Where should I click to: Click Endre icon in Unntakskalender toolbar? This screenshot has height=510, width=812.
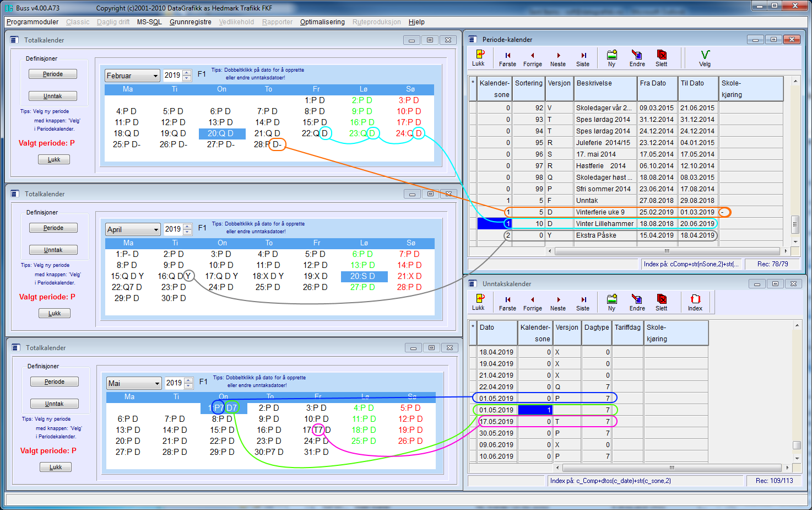(x=637, y=302)
